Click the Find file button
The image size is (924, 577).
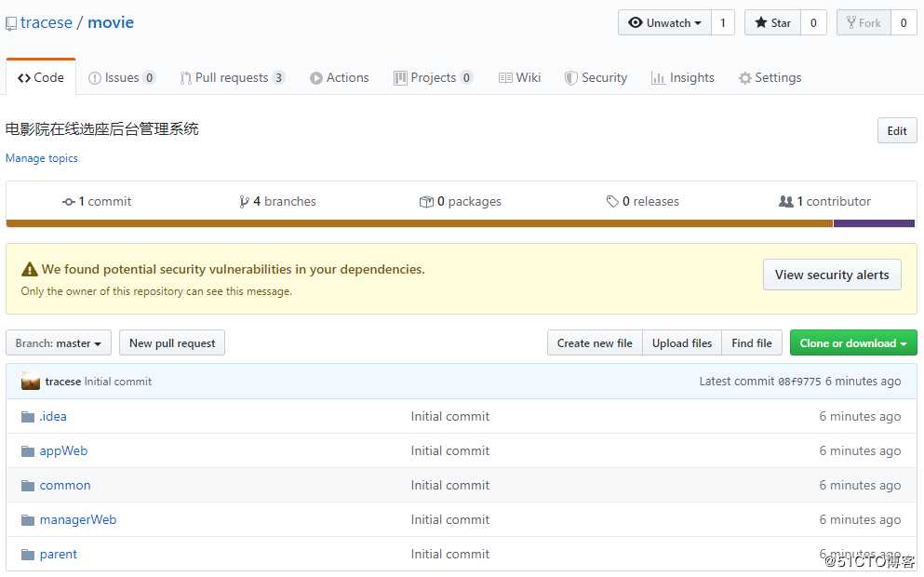pos(751,343)
